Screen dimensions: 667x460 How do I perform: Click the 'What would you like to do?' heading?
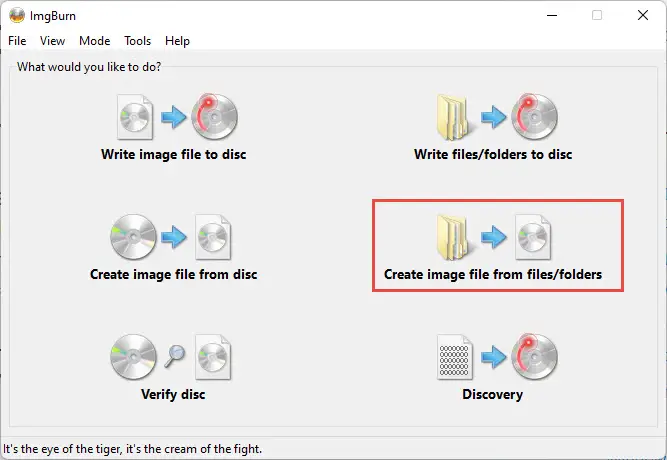[89, 67]
